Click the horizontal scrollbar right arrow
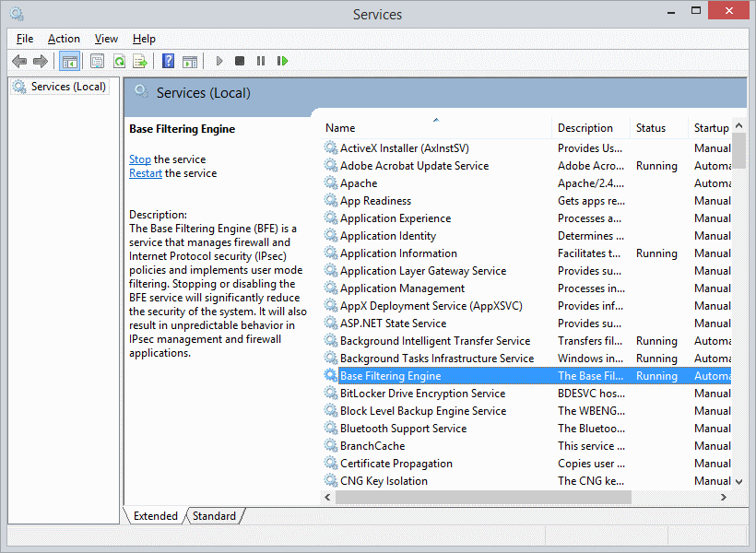The width and height of the screenshot is (756, 553). click(723, 497)
